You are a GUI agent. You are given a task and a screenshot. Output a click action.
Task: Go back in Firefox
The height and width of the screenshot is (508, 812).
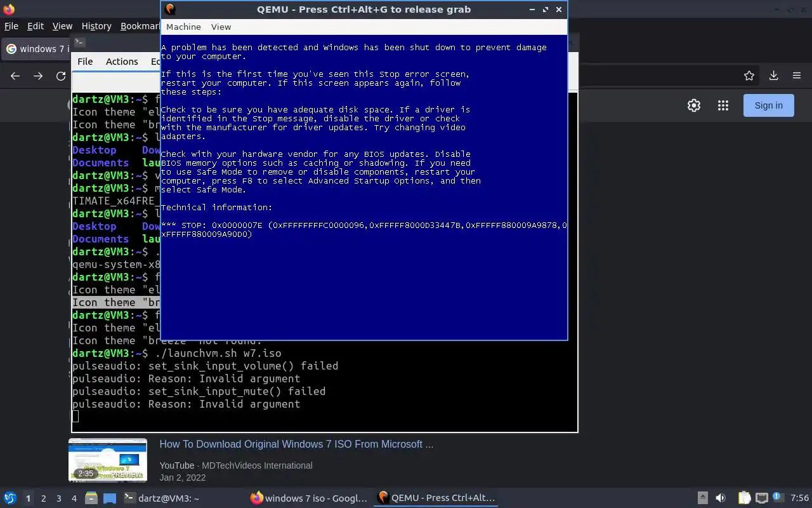tap(15, 76)
